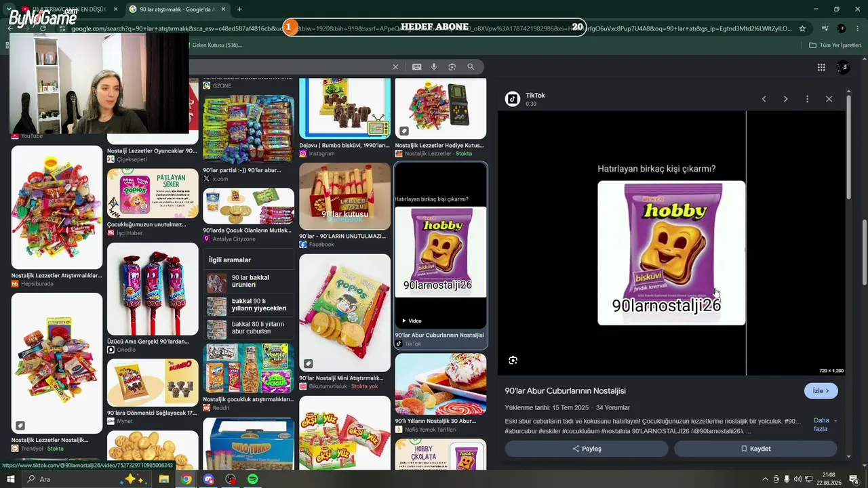Screen dimensions: 868x488
Task: Open 'Tüm Yer İşaretleri' bookmarks folder
Action: [835, 45]
